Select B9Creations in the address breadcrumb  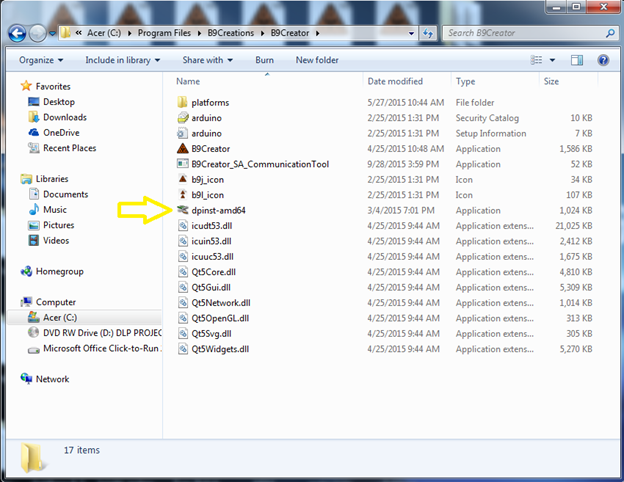[x=230, y=33]
